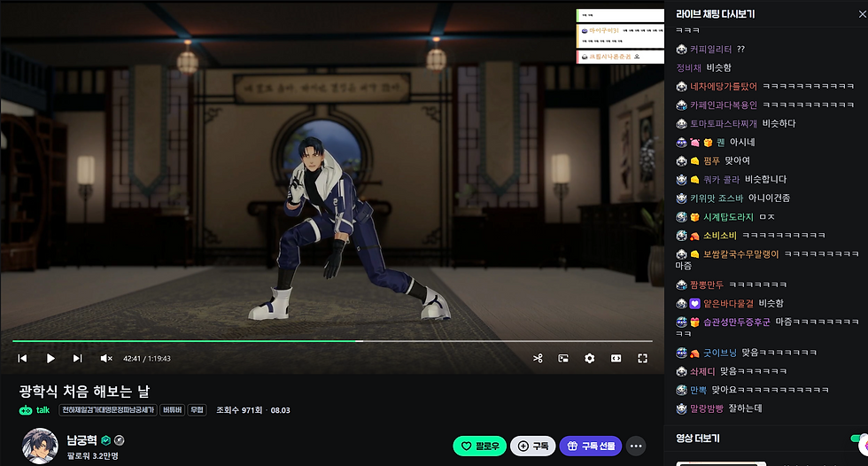868x466 pixels.
Task: Subscribe using the 구독 button
Action: point(532,447)
